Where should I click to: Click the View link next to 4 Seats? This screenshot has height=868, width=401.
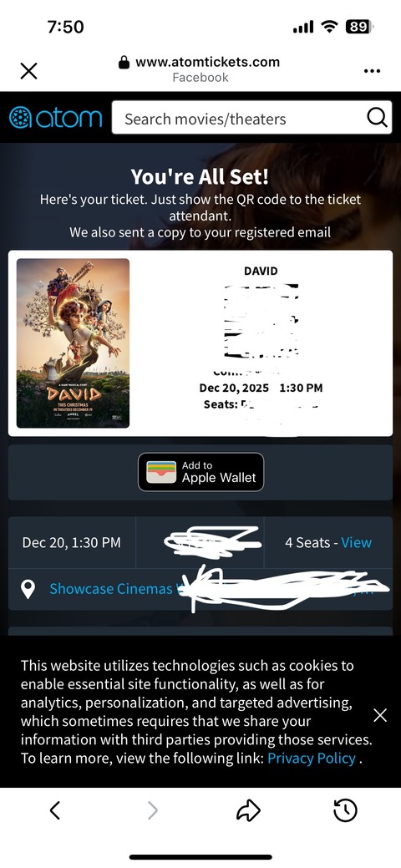click(356, 542)
